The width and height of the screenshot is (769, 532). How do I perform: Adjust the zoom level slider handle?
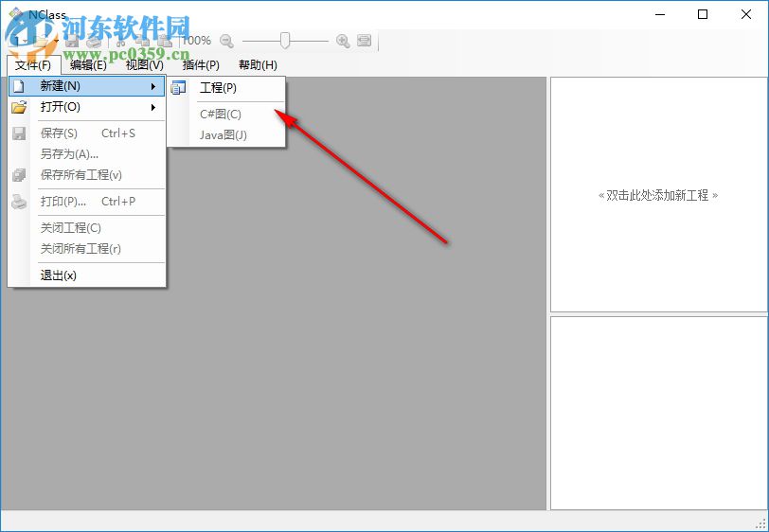coord(285,40)
